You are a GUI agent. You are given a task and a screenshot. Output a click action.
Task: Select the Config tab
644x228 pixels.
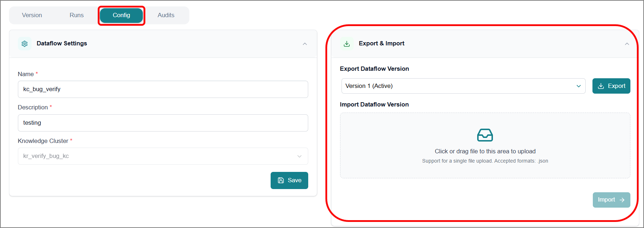[121, 15]
